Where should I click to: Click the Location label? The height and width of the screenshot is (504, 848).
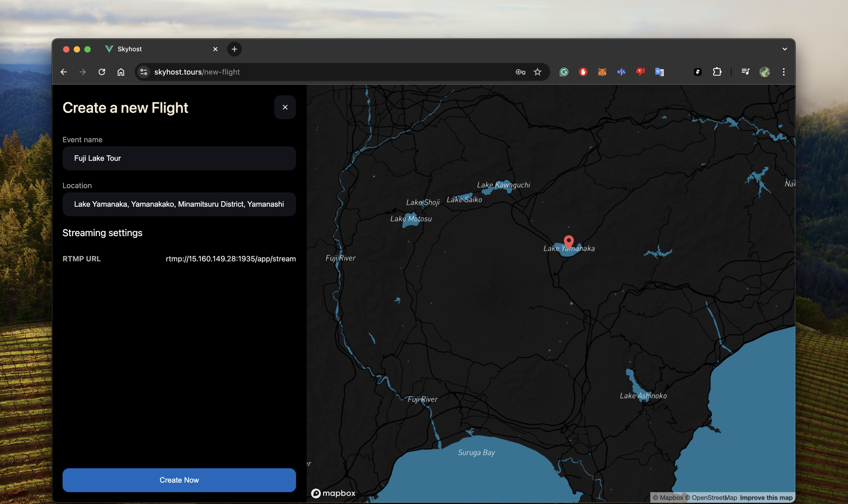pyautogui.click(x=77, y=185)
